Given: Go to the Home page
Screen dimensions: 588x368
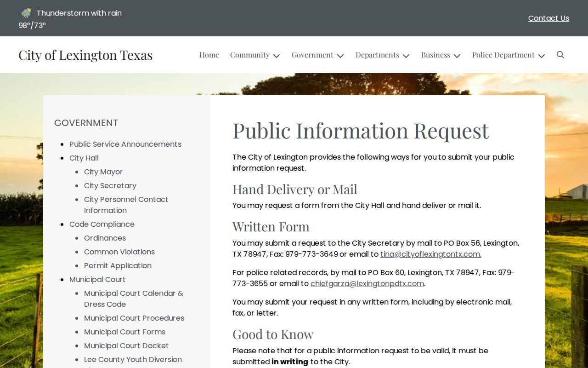Looking at the screenshot, I should 209,55.
